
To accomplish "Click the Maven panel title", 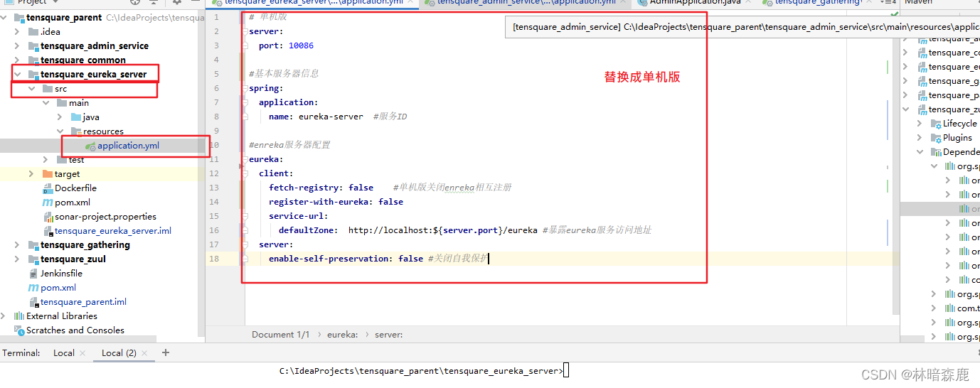I will [919, 2].
